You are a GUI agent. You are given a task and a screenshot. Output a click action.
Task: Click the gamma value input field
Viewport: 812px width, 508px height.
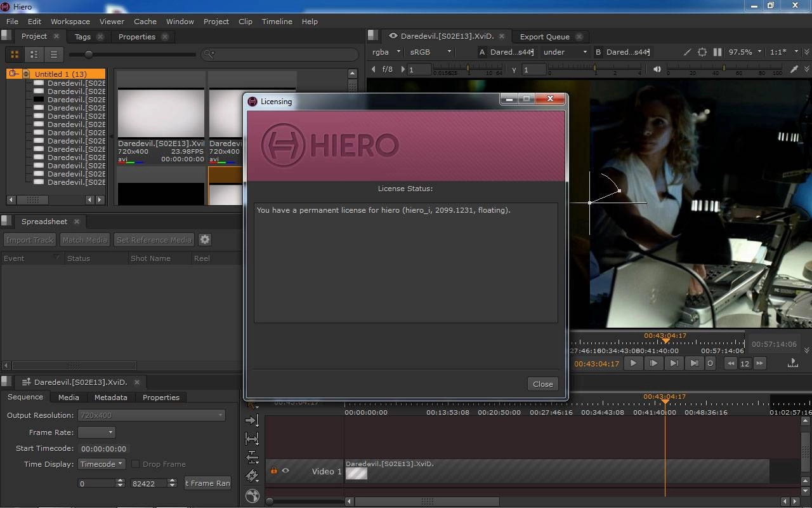coord(534,69)
